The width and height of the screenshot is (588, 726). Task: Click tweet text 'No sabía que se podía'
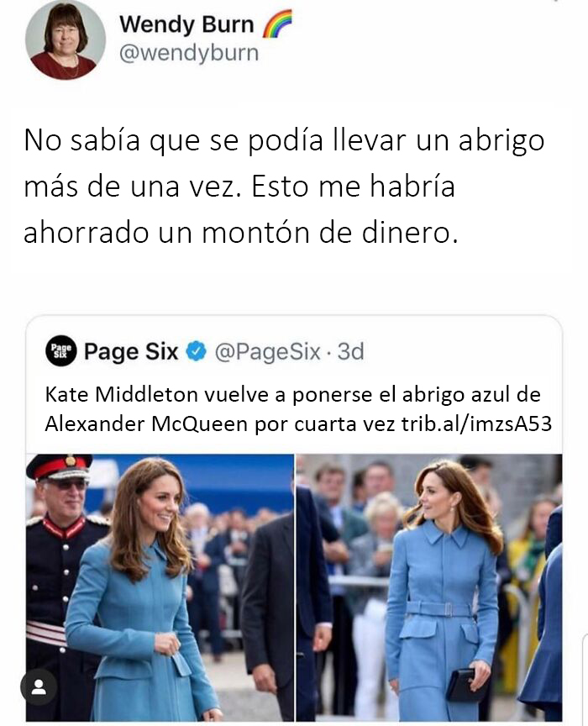point(174,140)
